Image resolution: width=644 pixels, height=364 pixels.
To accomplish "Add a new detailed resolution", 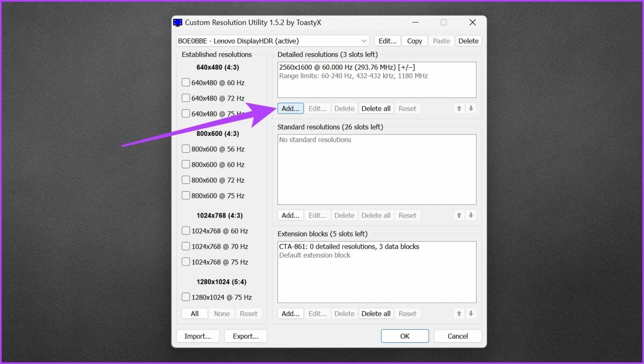I will tap(291, 109).
